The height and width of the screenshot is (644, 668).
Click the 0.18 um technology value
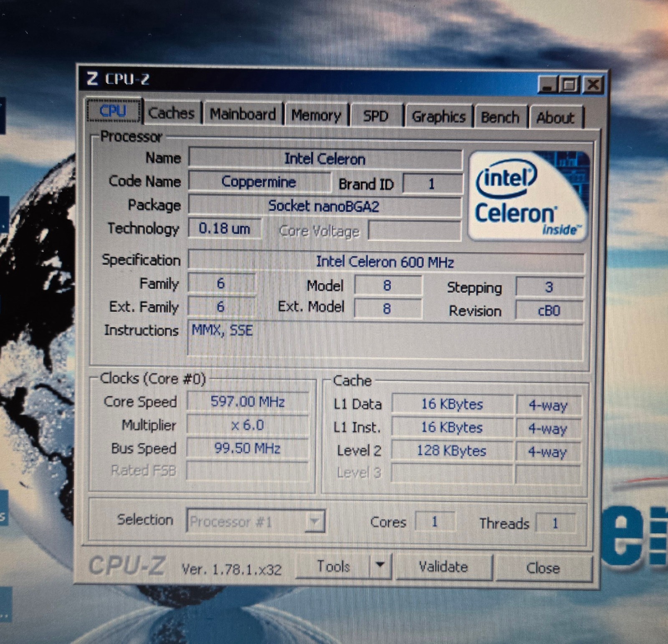pos(225,228)
